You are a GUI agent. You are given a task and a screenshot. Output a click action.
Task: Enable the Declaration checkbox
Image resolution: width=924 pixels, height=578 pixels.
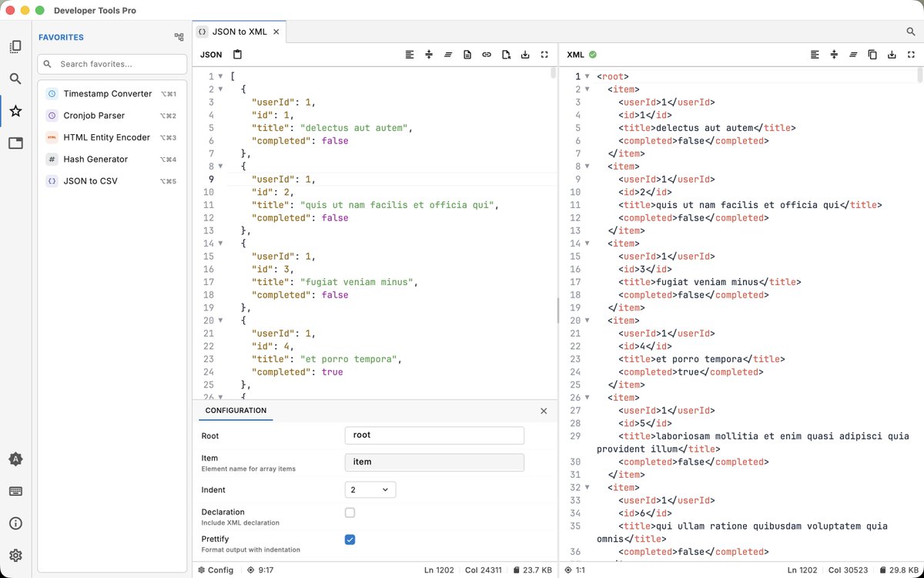coord(350,512)
